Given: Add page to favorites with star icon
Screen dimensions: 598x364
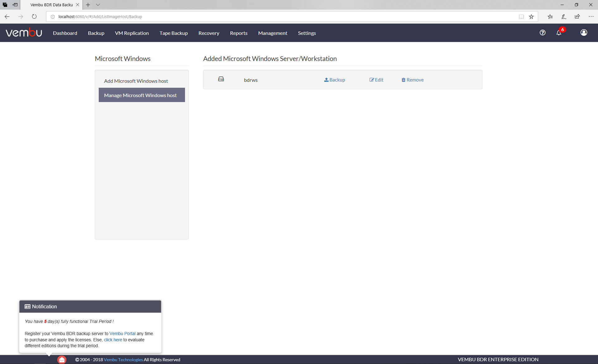Looking at the screenshot, I should pos(531,17).
